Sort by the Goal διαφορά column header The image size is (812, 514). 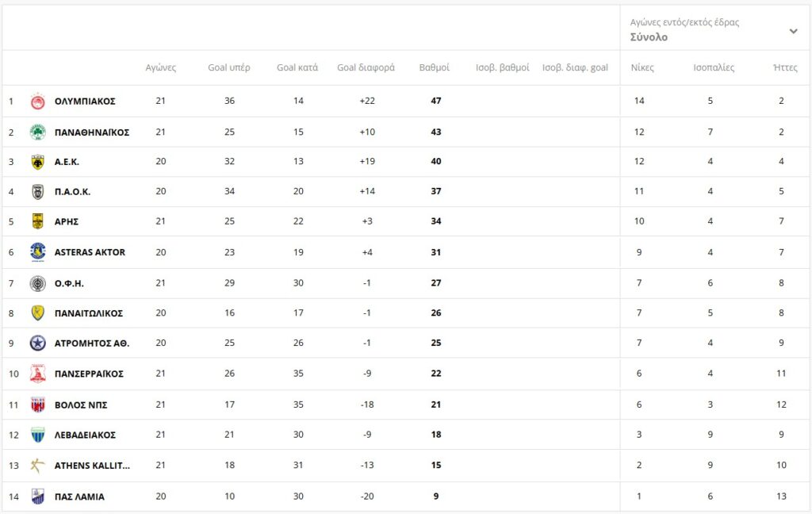pyautogui.click(x=366, y=67)
